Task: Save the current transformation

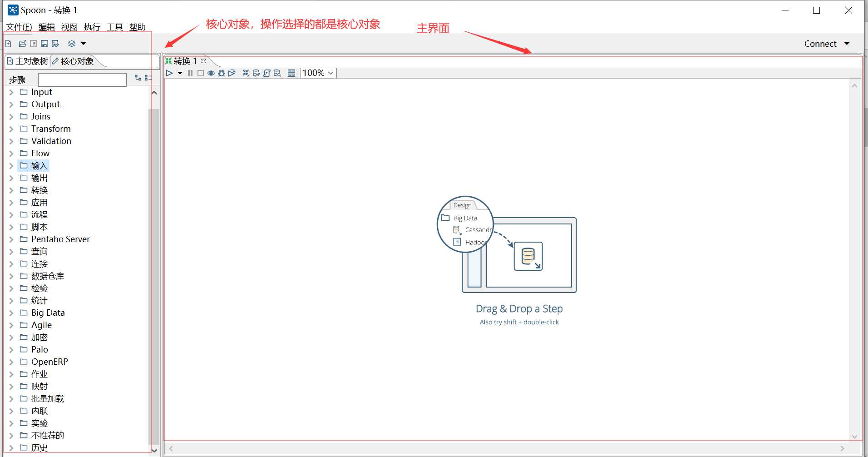Action: pos(44,44)
